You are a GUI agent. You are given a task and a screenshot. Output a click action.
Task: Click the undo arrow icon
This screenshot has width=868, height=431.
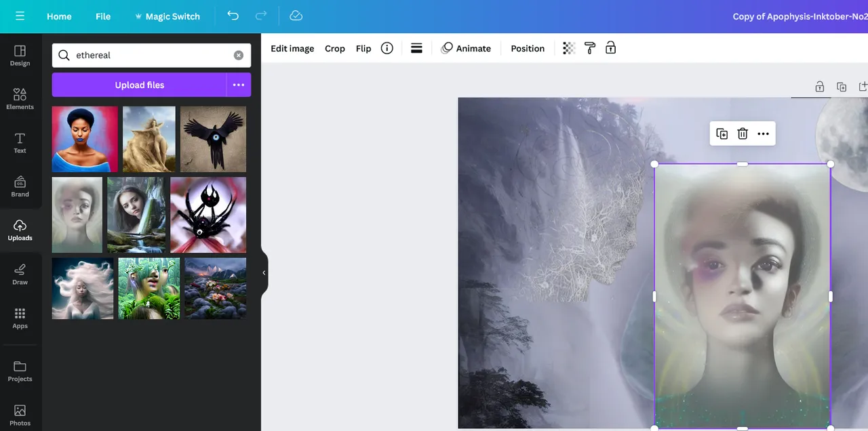[x=233, y=16]
